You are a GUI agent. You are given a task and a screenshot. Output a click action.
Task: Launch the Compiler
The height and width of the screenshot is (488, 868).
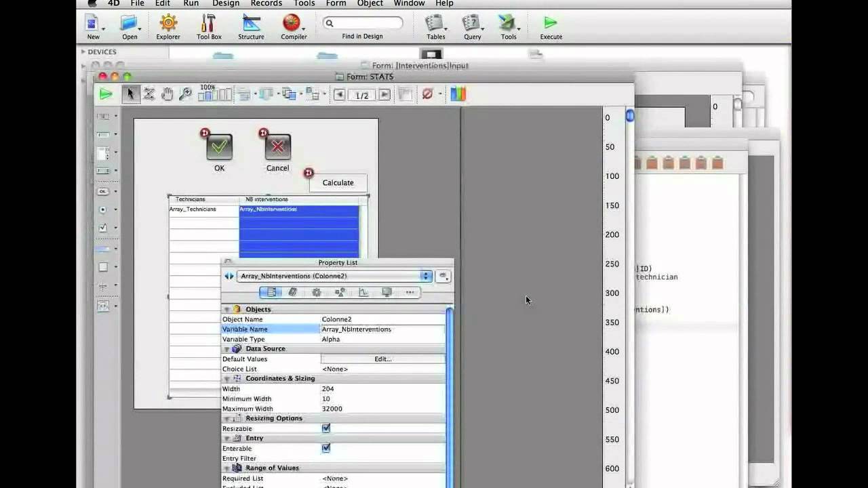pos(292,23)
